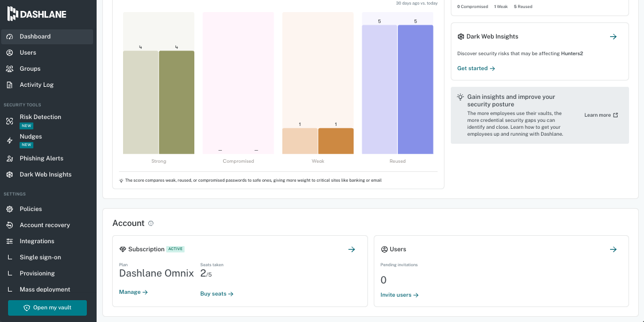Click the Invite users link
Image resolution: width=644 pixels, height=322 pixels.
coord(400,295)
